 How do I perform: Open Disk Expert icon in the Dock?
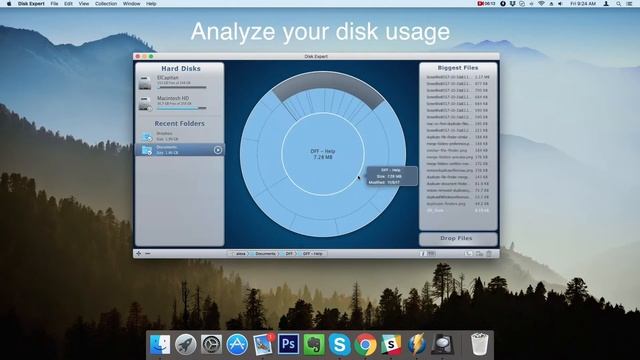coord(442,344)
